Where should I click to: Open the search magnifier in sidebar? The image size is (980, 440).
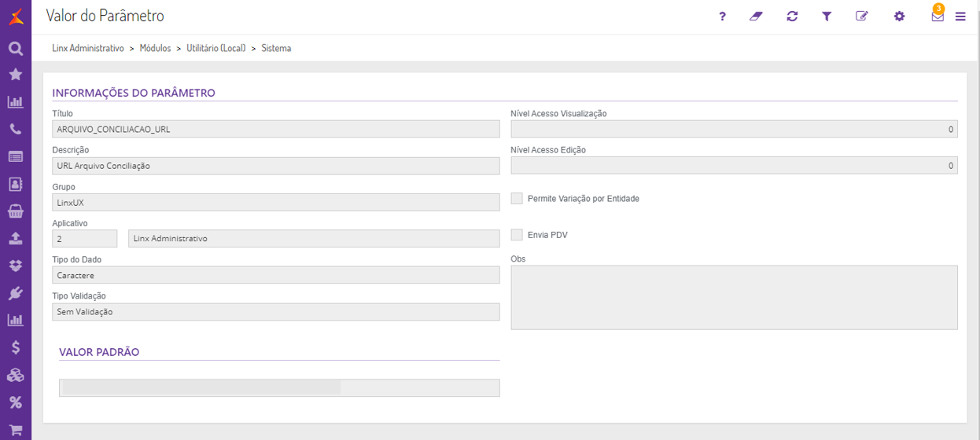tap(15, 49)
